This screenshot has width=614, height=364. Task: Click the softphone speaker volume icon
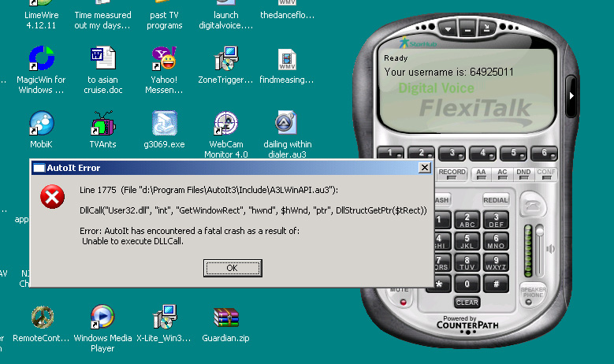pos(551,249)
